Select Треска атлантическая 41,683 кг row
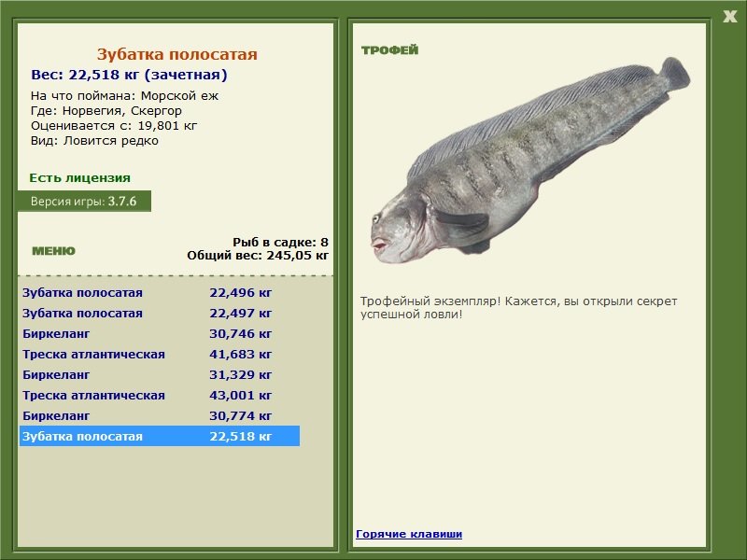Image resolution: width=747 pixels, height=560 pixels. click(160, 354)
